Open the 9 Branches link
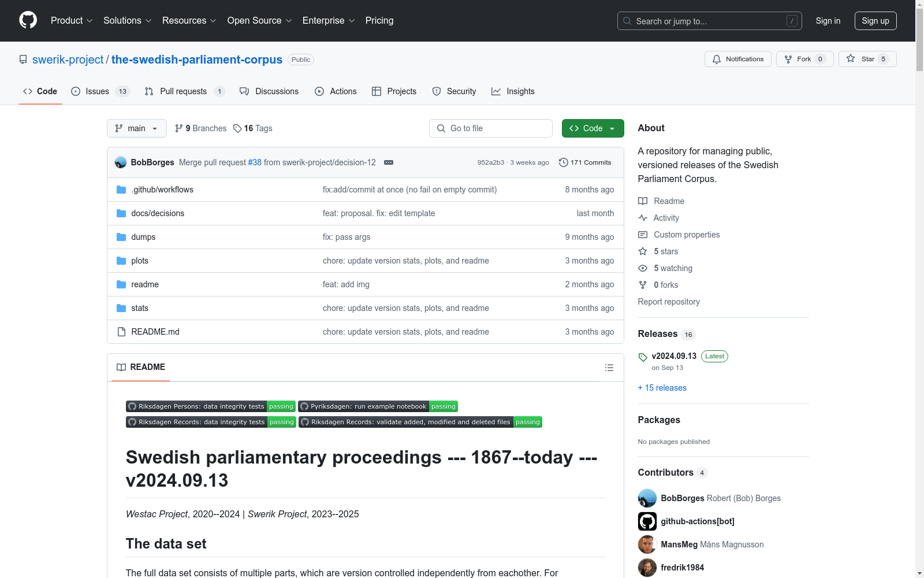 [x=200, y=128]
